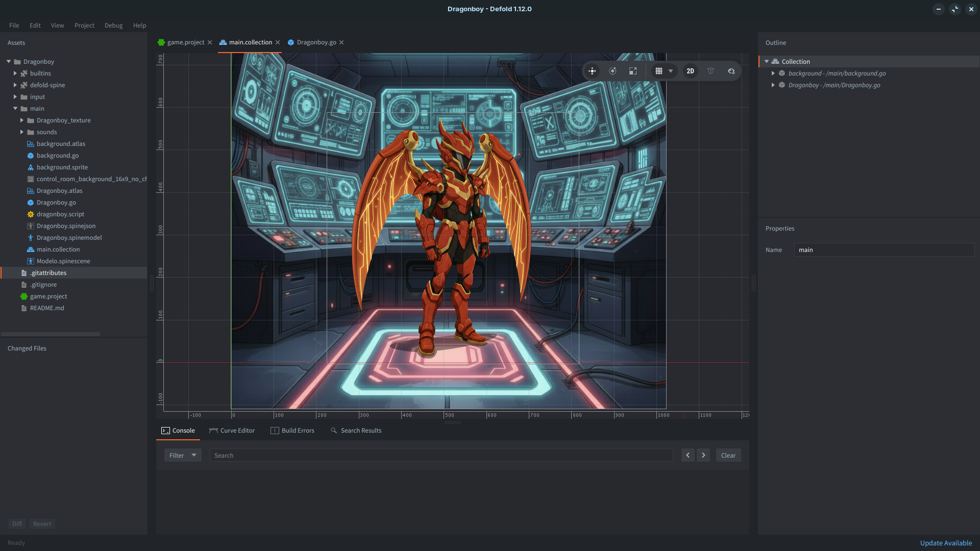Toggle the grid visibility button

[x=659, y=71]
